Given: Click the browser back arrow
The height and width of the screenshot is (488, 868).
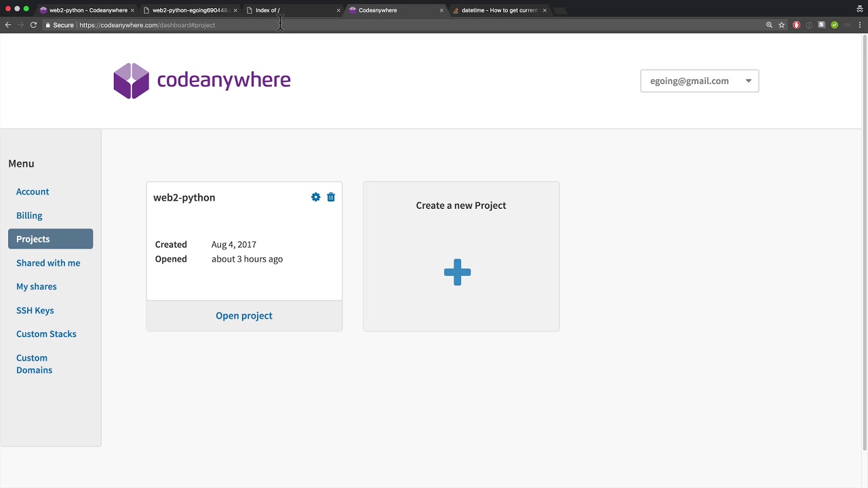Looking at the screenshot, I should (8, 25).
